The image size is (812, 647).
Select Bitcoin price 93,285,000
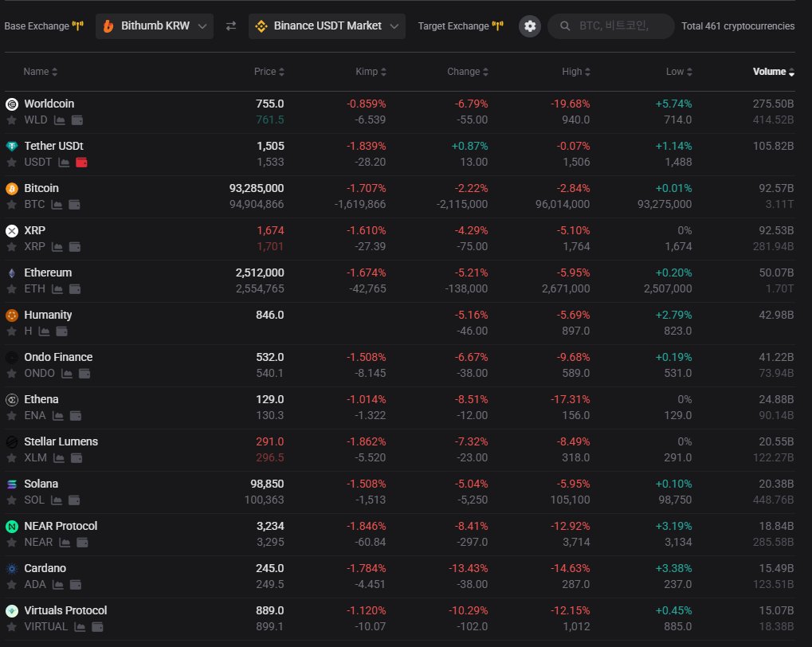click(257, 188)
